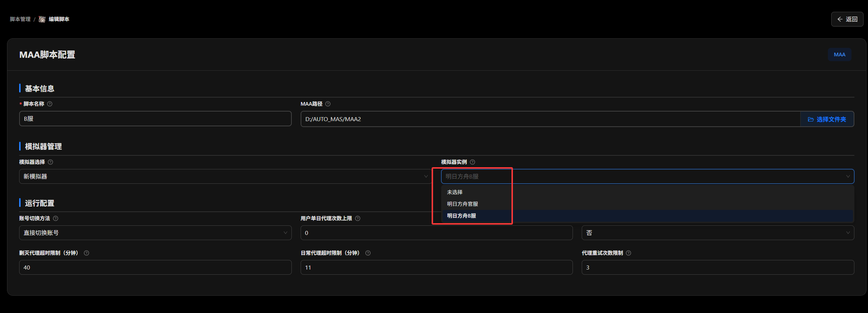Click the script avatar icon in breadcrumb
Viewport: 868px width, 313px height.
[x=42, y=19]
